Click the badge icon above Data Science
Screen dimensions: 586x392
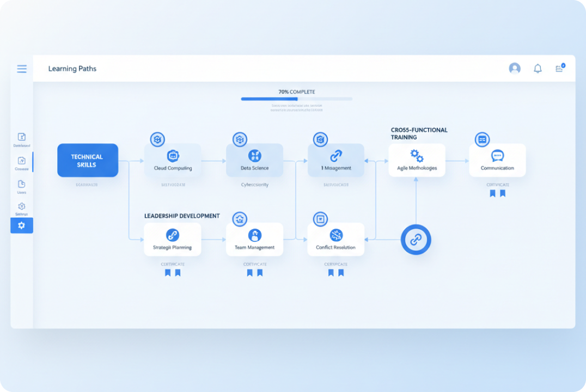point(240,139)
